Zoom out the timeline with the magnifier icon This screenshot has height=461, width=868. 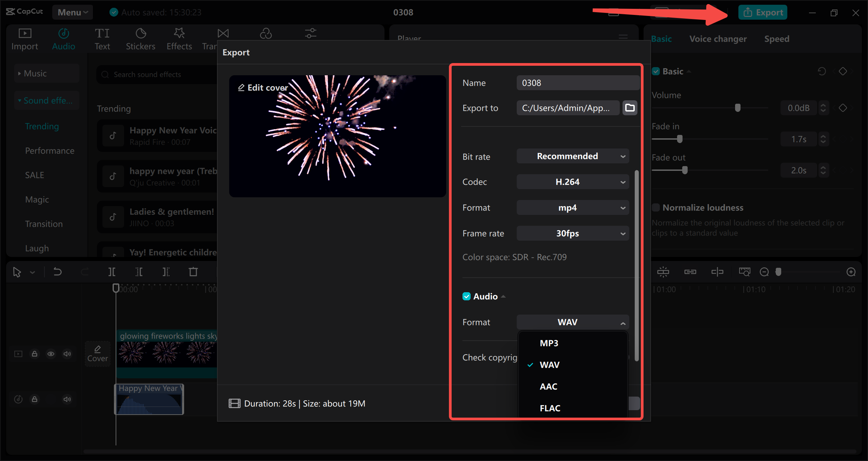click(765, 272)
